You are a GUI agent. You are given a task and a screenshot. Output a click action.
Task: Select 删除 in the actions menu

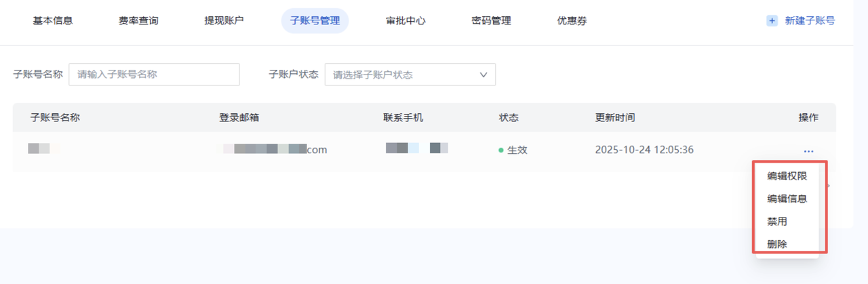click(x=777, y=244)
